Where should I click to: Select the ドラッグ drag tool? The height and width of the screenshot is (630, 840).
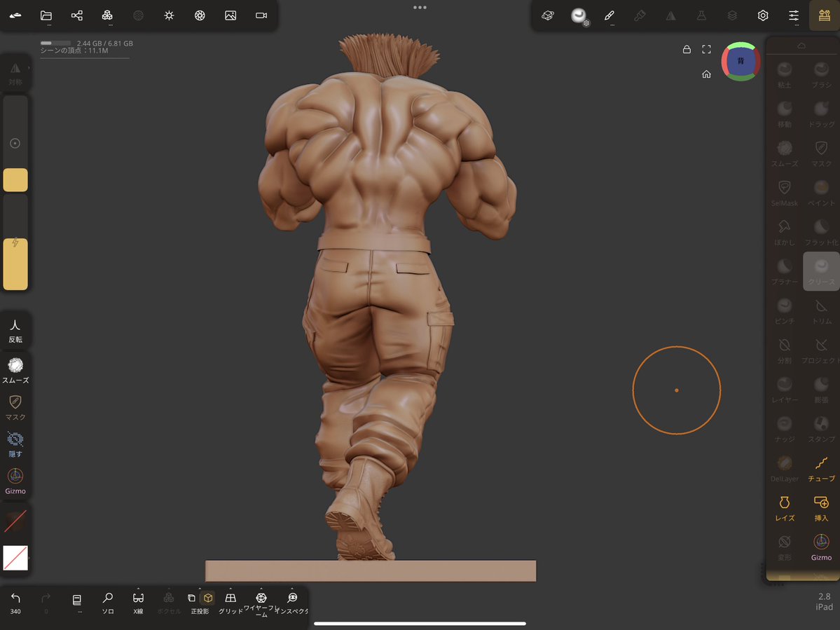pyautogui.click(x=821, y=114)
